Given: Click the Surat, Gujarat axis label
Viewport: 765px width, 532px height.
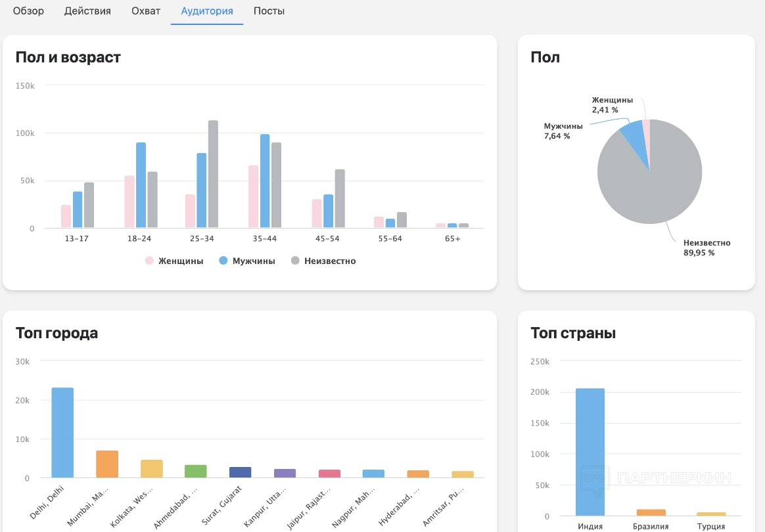Looking at the screenshot, I should (221, 505).
